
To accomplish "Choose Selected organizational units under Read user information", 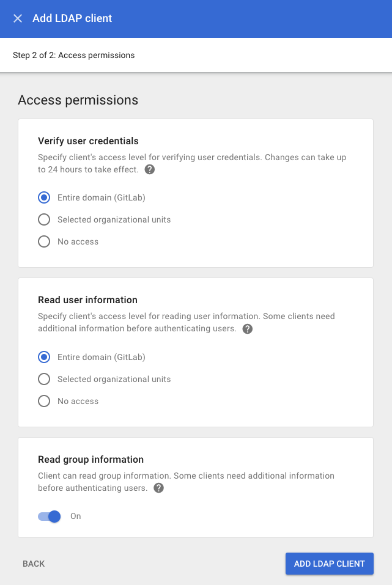I will click(43, 379).
